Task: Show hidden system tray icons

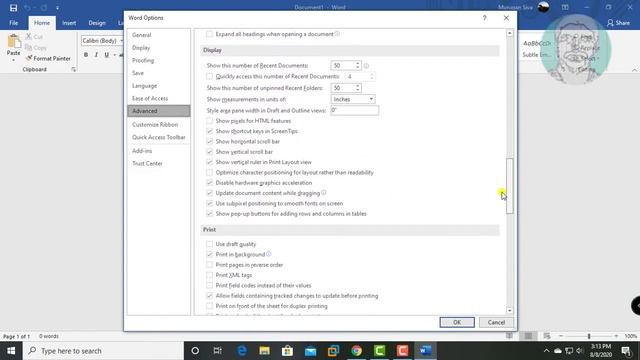Action: [546, 351]
